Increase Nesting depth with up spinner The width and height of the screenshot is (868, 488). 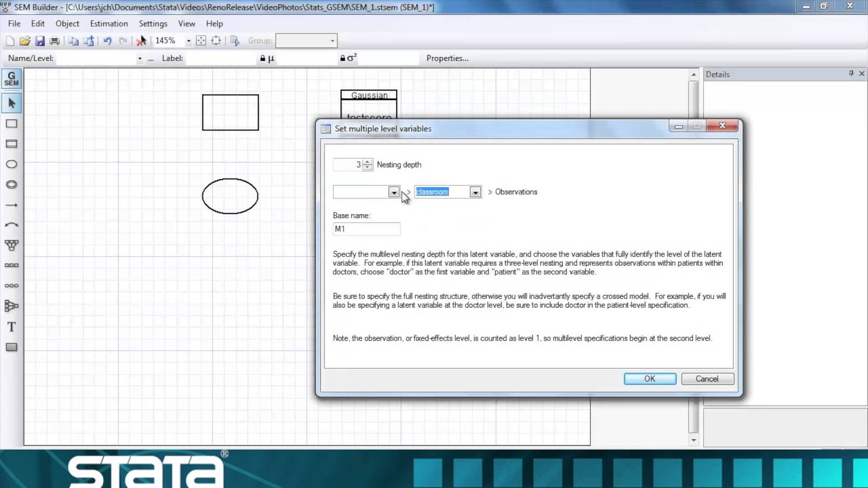pyautogui.click(x=368, y=161)
